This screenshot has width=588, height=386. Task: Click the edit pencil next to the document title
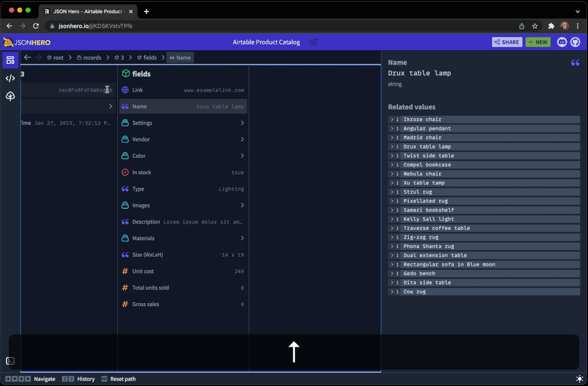(313, 42)
